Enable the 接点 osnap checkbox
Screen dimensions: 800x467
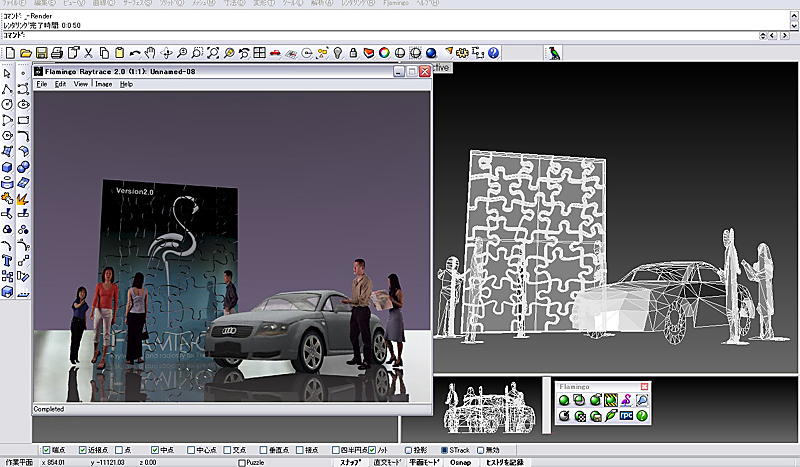299,450
